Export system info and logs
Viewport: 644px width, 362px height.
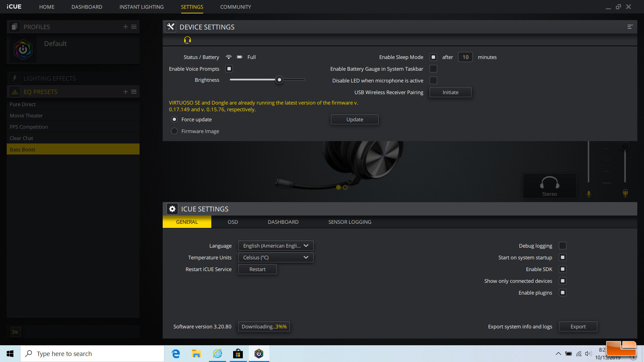tap(578, 326)
